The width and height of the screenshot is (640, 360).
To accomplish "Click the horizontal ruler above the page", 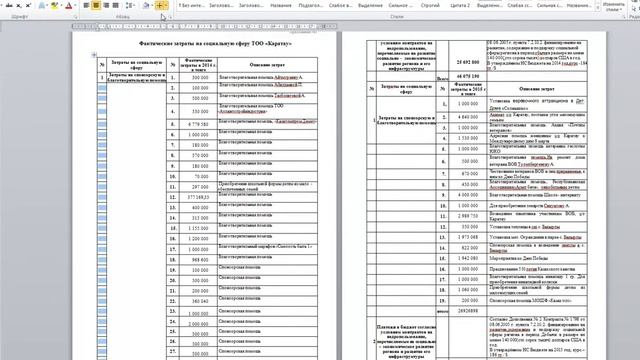I will point(204,27).
